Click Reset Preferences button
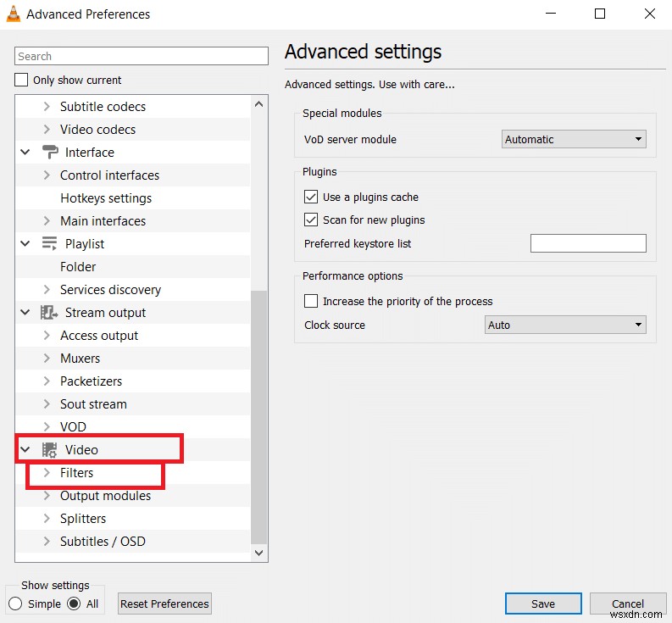The width and height of the screenshot is (672, 623). coord(164,604)
